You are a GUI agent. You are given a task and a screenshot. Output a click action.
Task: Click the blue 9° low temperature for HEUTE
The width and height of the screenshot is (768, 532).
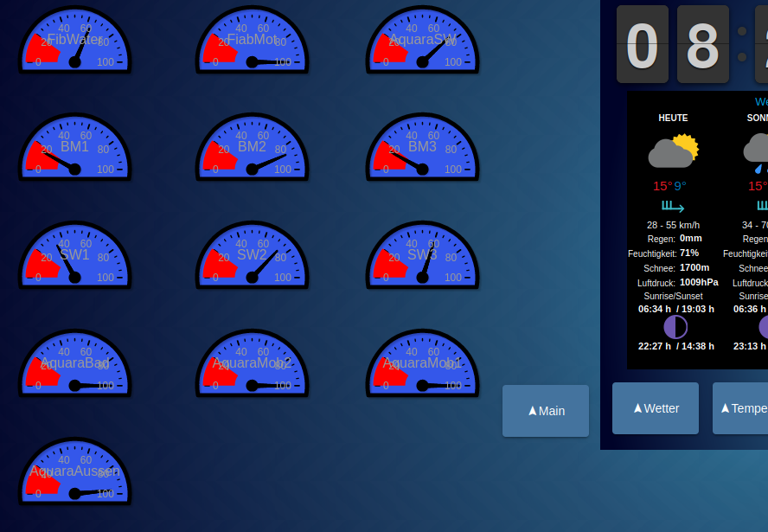(681, 186)
